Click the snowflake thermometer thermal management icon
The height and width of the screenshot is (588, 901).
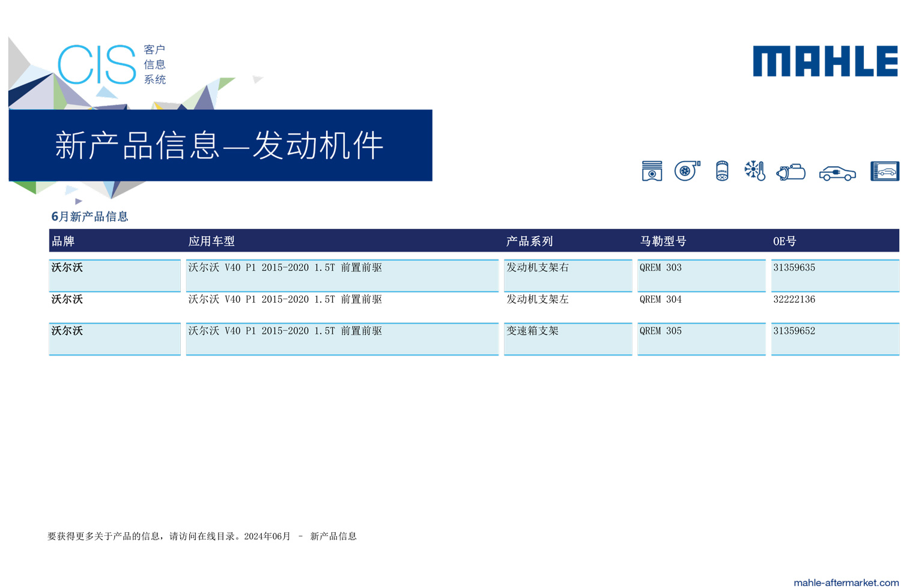(x=754, y=171)
